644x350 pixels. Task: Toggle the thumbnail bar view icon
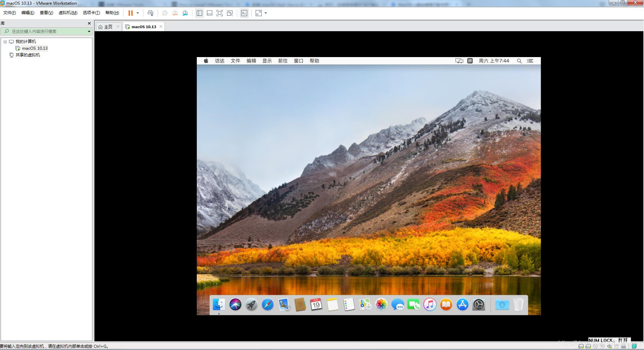210,13
